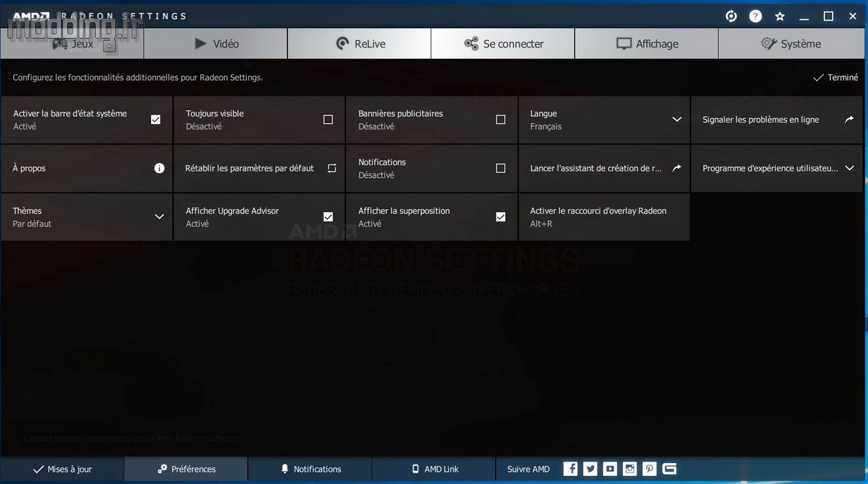Open the Facebook social icon
The height and width of the screenshot is (484, 868).
pyautogui.click(x=571, y=468)
